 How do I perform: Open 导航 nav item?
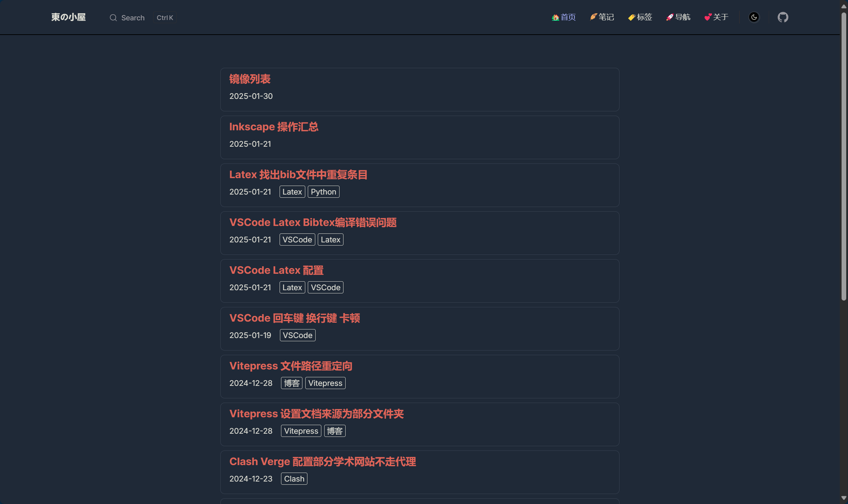(x=678, y=17)
